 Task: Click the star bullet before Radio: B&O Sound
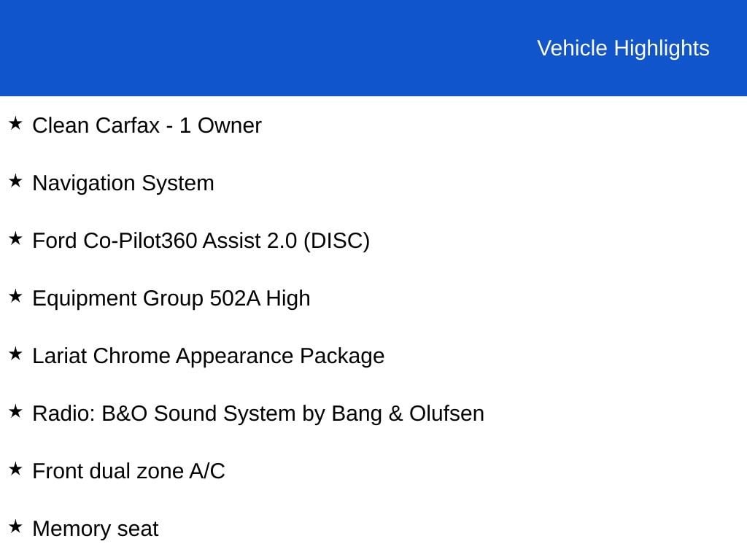15,412
